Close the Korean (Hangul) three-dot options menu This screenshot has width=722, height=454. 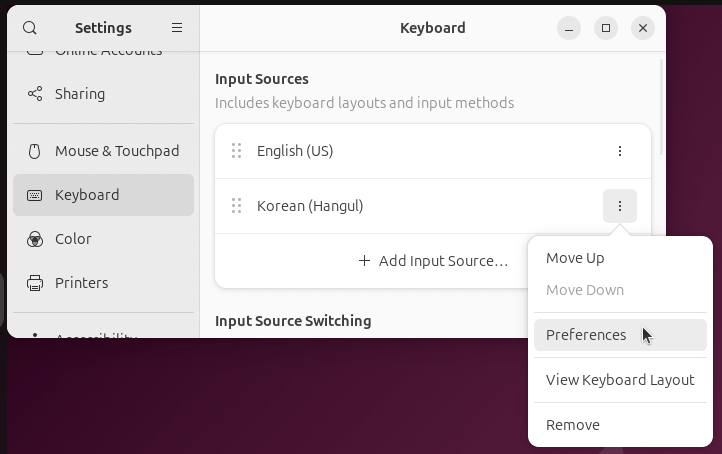pos(620,206)
